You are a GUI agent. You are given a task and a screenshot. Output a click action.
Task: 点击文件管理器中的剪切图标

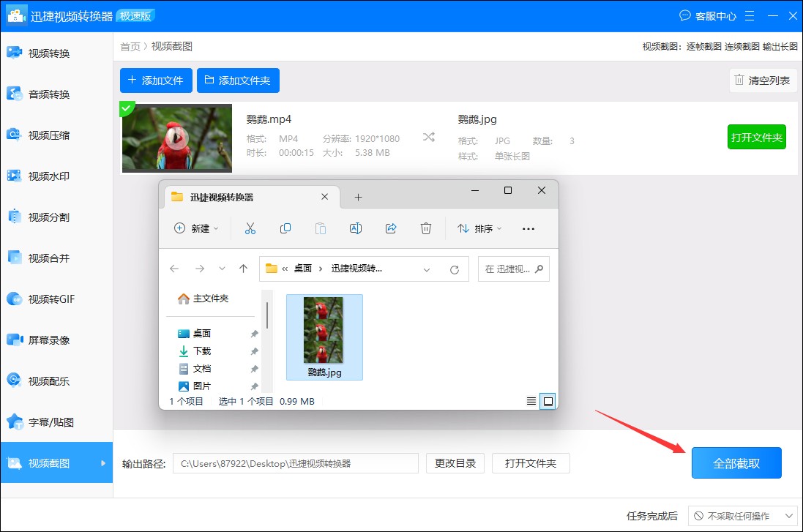(x=250, y=228)
